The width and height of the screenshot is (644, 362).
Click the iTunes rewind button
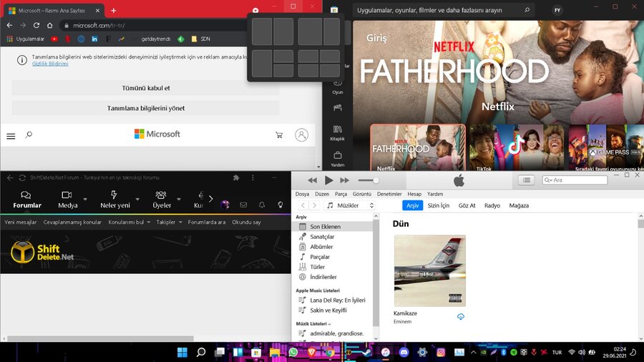[313, 180]
